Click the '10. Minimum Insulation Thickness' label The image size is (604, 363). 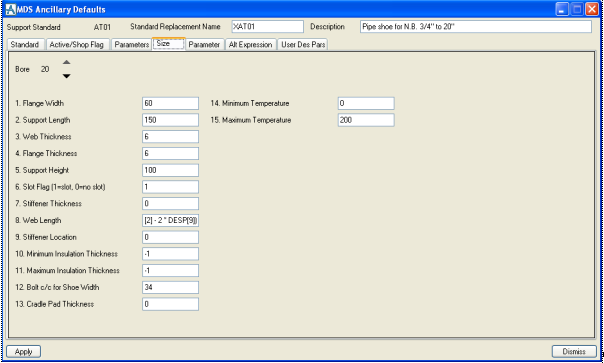click(66, 254)
